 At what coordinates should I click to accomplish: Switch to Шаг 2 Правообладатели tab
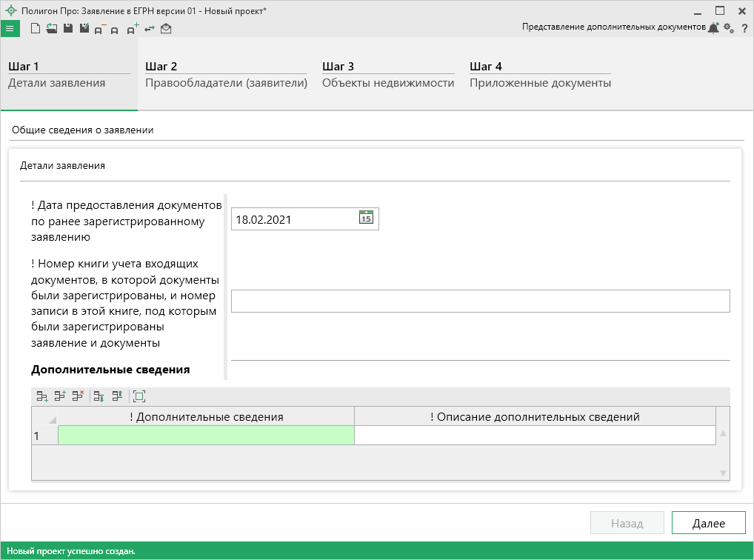(x=226, y=75)
